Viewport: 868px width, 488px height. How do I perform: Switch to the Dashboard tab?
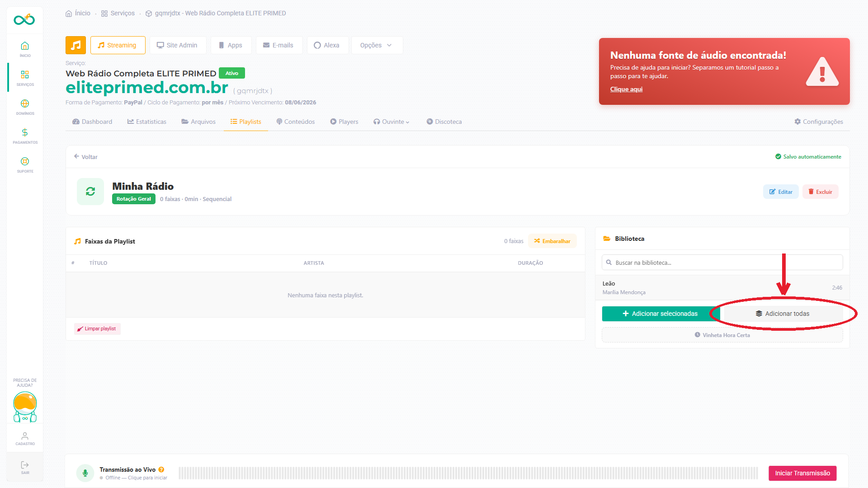92,122
